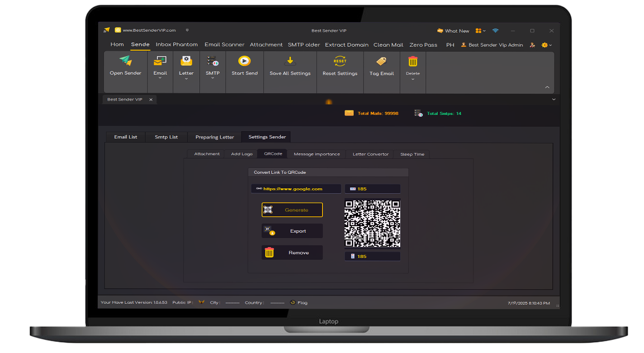The image size is (644, 353).
Task: Click the Letter icon in ribbon
Action: point(186,61)
